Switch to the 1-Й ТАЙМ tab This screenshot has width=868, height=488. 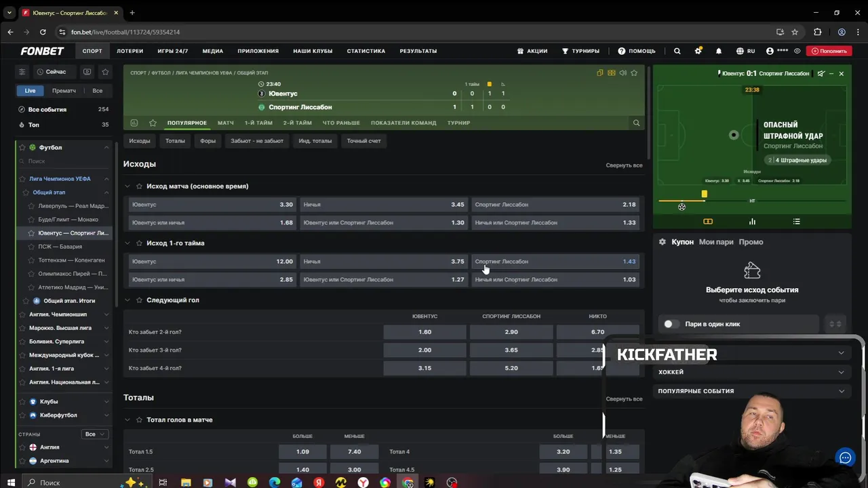point(258,123)
